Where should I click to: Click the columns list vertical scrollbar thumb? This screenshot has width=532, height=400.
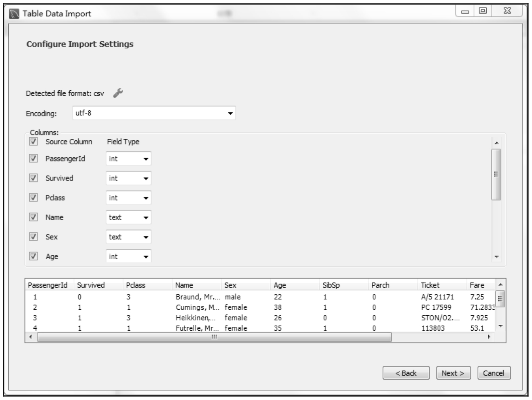coord(497,174)
